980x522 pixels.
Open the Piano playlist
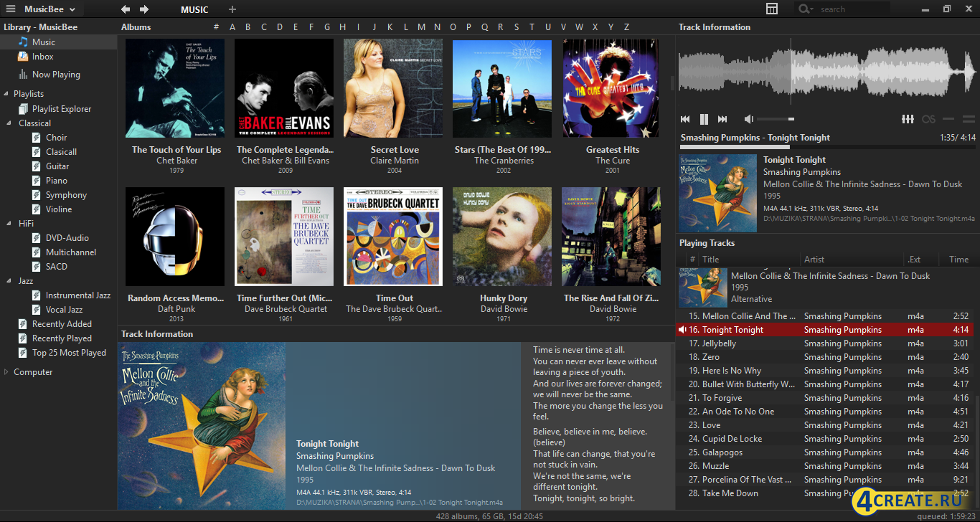[x=57, y=181]
